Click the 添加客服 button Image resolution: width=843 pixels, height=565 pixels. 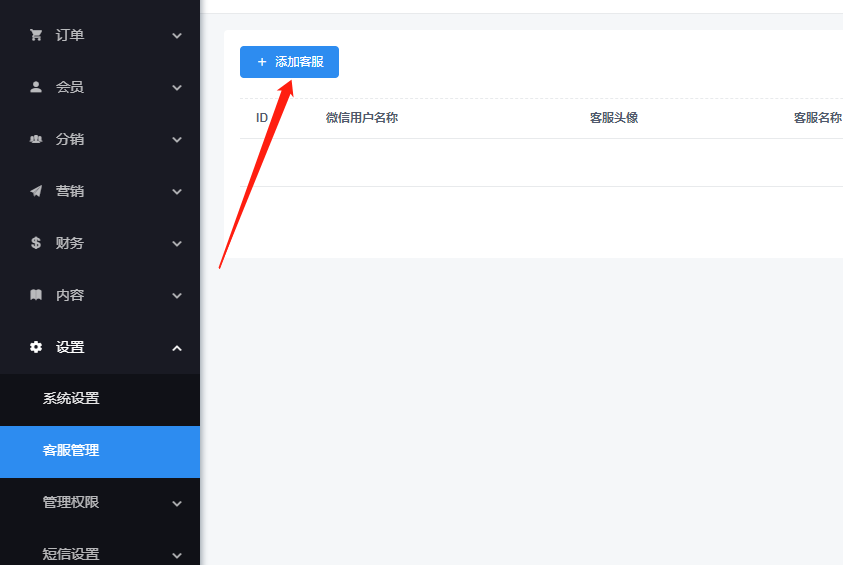tap(289, 62)
